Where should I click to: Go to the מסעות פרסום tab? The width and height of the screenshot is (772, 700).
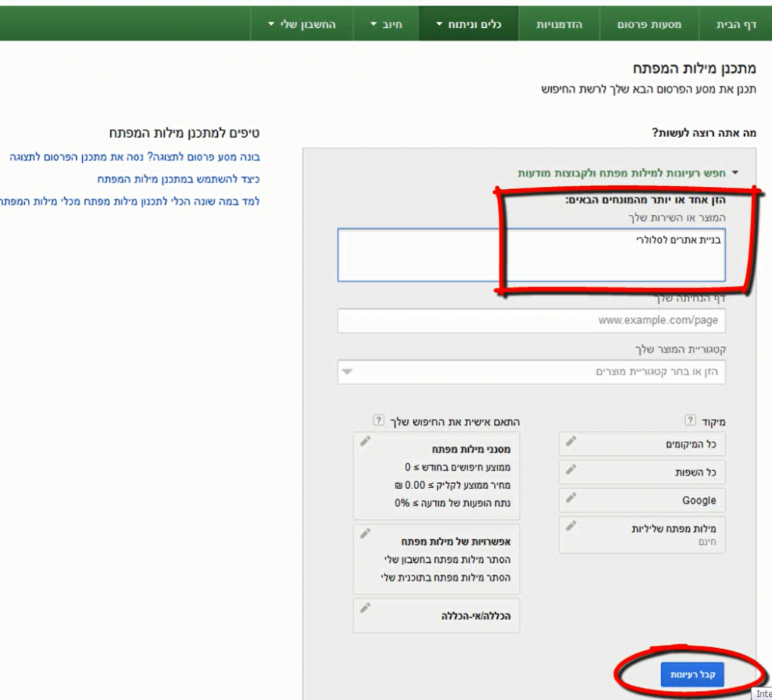[x=649, y=24]
